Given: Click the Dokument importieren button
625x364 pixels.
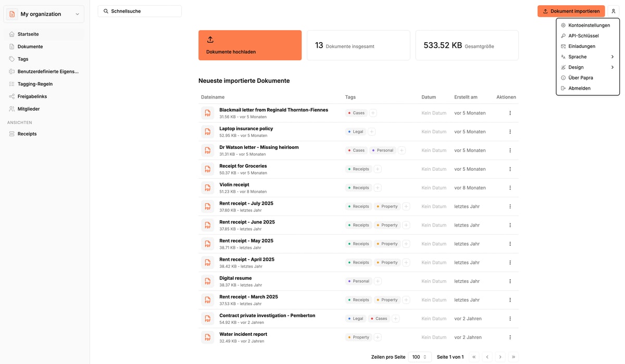Looking at the screenshot, I should (571, 11).
